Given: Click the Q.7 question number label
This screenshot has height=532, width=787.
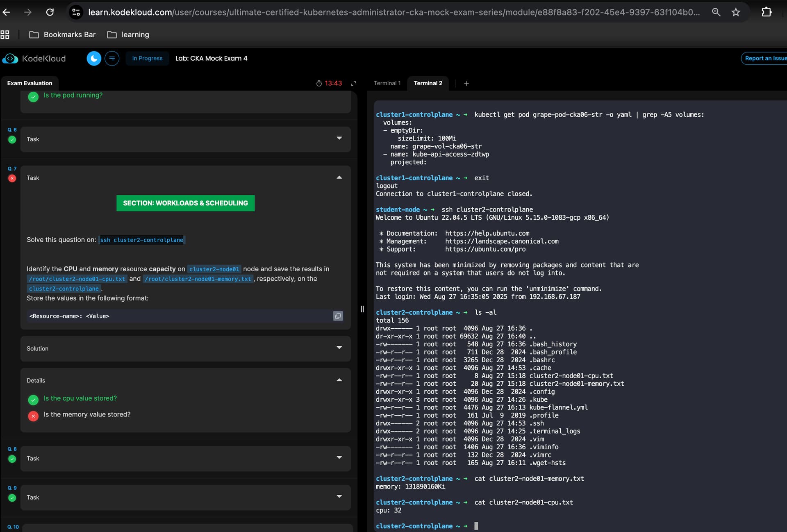Looking at the screenshot, I should [12, 169].
